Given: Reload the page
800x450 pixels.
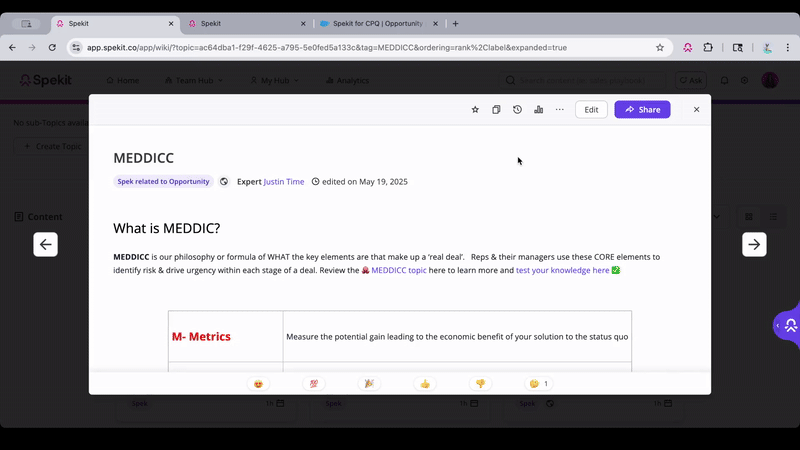Looking at the screenshot, I should point(52,47).
